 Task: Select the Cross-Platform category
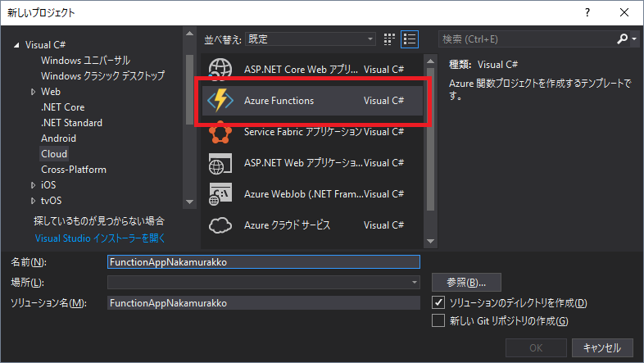(x=74, y=170)
